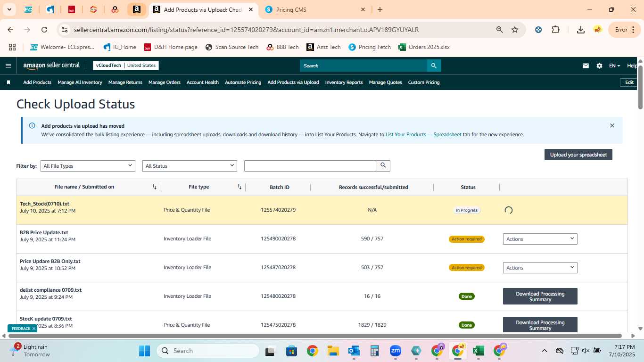Open the messages envelope icon
This screenshot has width=644, height=362.
(586, 66)
